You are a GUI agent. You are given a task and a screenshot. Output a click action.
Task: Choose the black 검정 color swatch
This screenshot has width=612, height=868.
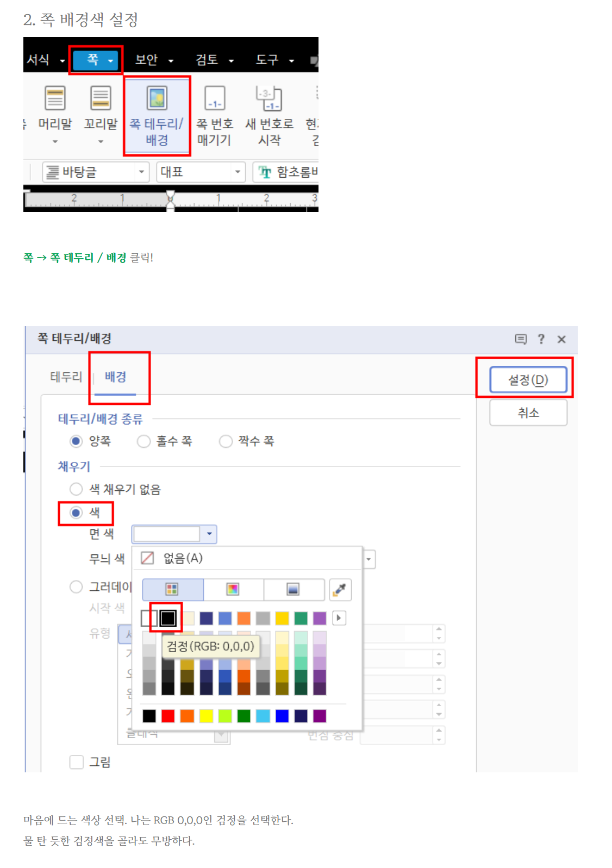tap(168, 618)
